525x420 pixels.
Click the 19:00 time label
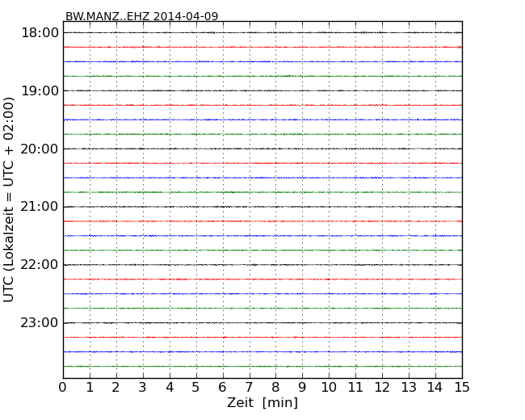[40, 90]
